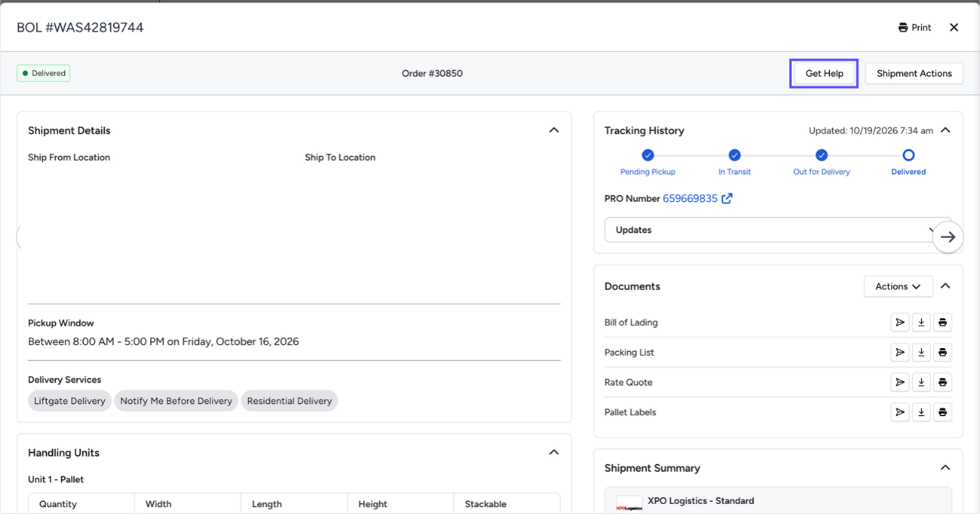Viewport: 980px width, 514px height.
Task: Collapse the Documents section
Action: 946,286
